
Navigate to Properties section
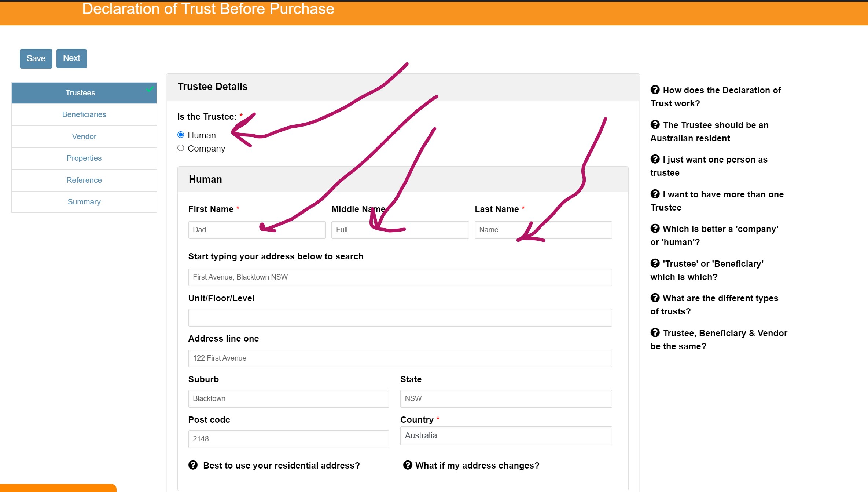[84, 158]
